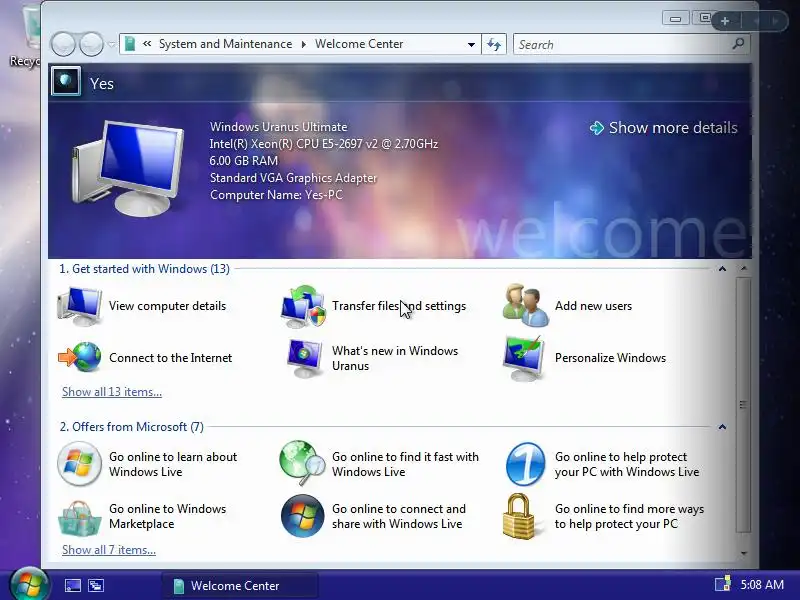Collapse the Get started with Windows section
This screenshot has height=600, width=800.
click(x=722, y=269)
